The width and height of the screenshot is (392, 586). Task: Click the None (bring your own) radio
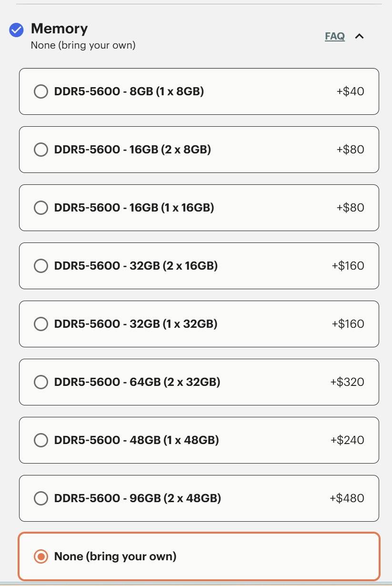click(41, 556)
